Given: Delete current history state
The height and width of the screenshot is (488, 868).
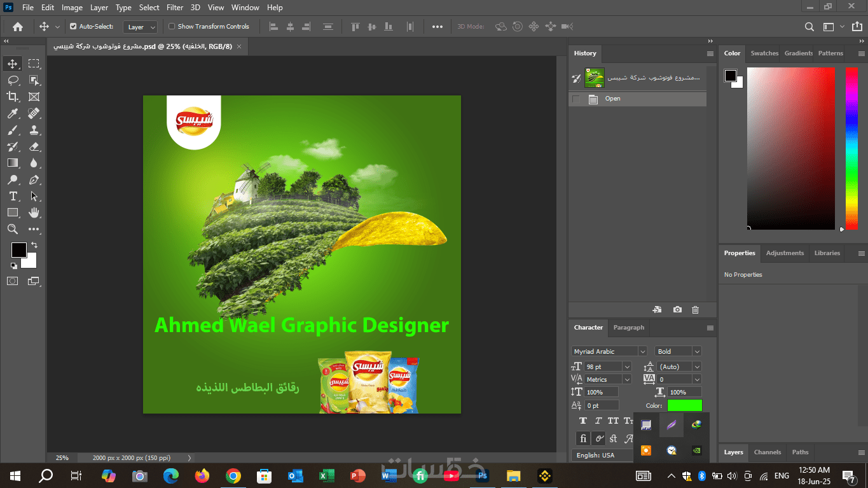Looking at the screenshot, I should 695,310.
